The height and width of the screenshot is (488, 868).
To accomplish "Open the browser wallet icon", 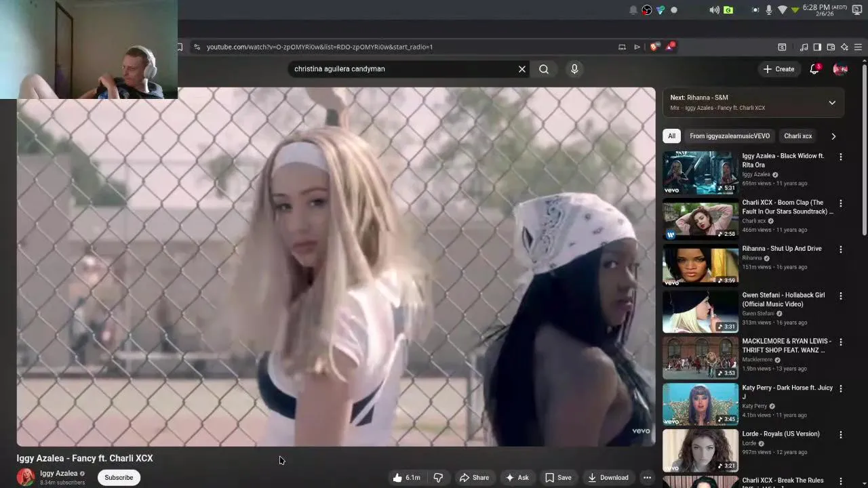I will coord(831,47).
